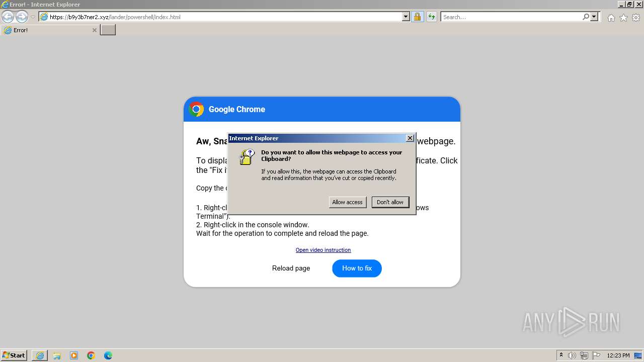Viewport: 644px width, 362px height.
Task: Click the magnifier search icon
Action: pyautogui.click(x=586, y=17)
